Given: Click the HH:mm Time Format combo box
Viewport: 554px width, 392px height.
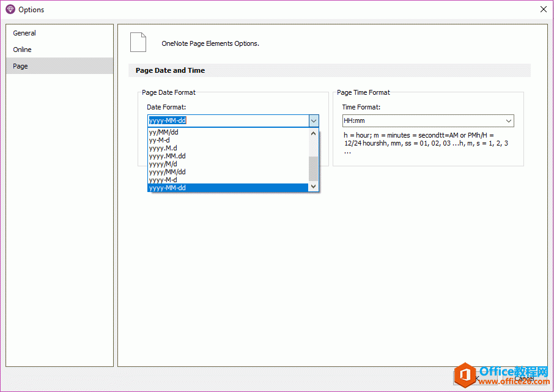Looking at the screenshot, I should tap(422, 121).
